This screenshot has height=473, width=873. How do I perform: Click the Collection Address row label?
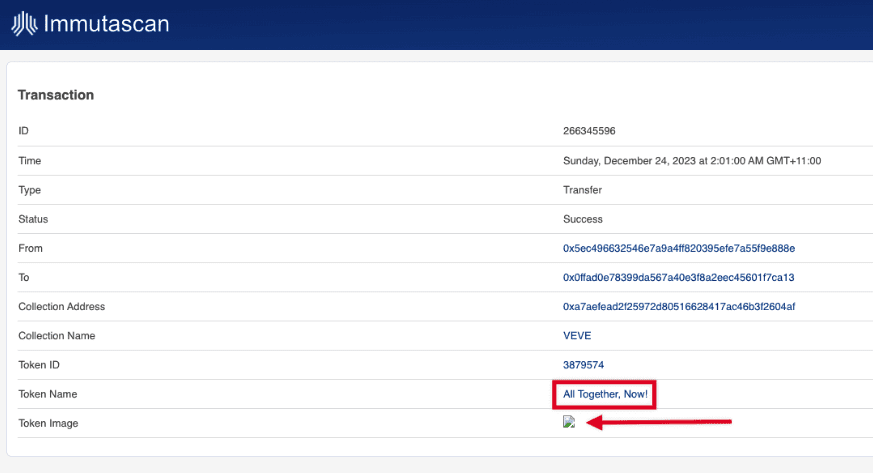click(x=61, y=307)
